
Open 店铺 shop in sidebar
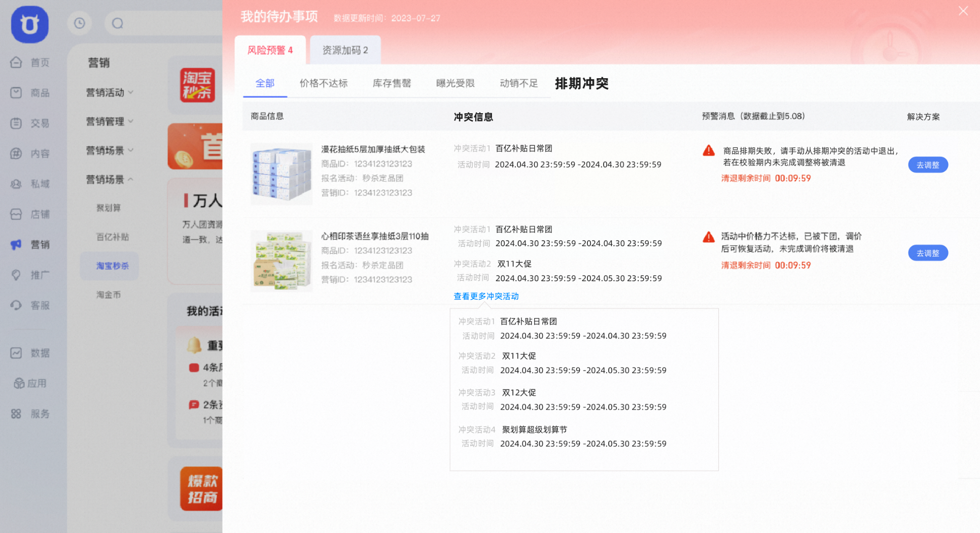pyautogui.click(x=30, y=214)
